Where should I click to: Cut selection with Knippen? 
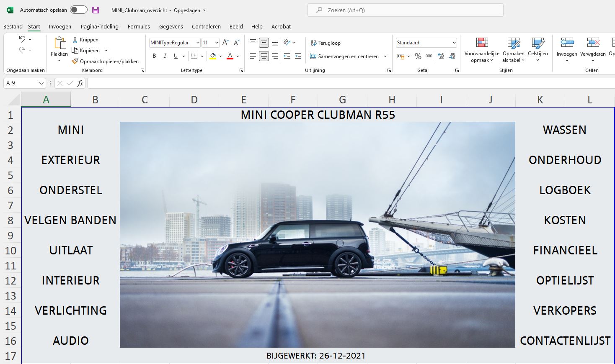[x=85, y=39]
